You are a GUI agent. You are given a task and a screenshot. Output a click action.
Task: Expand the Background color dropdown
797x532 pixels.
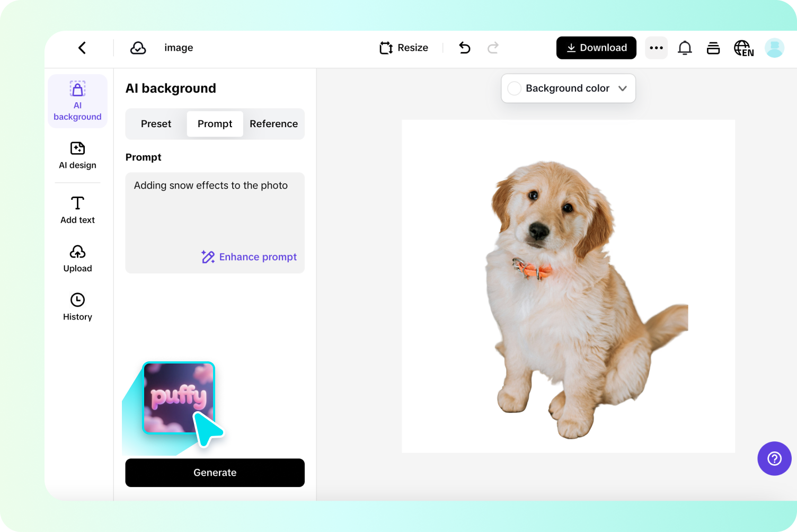coord(623,88)
